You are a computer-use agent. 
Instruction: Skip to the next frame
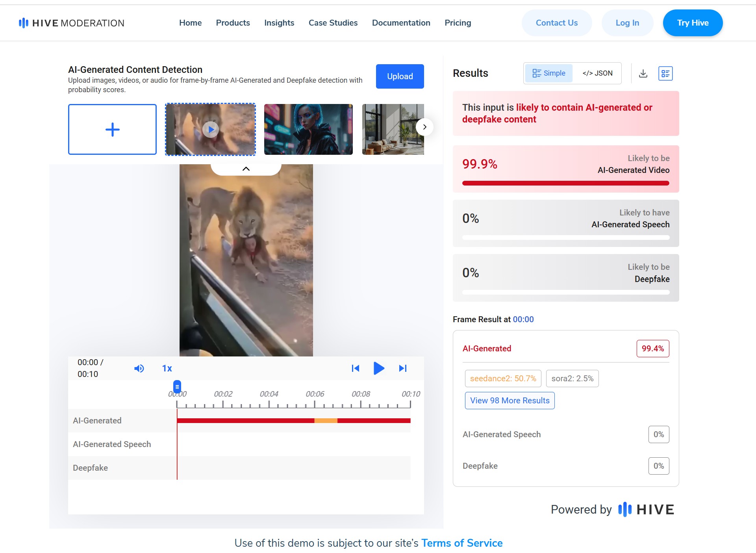(x=403, y=368)
